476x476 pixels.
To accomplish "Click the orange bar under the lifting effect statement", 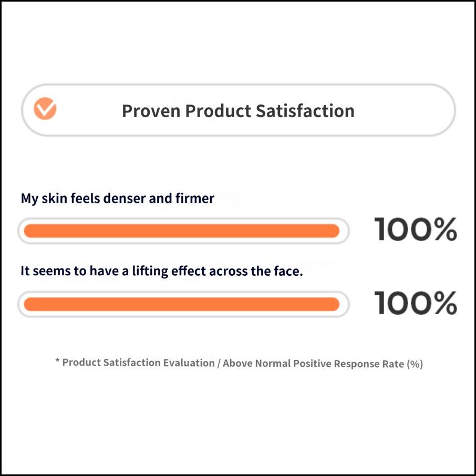I will pos(181,304).
